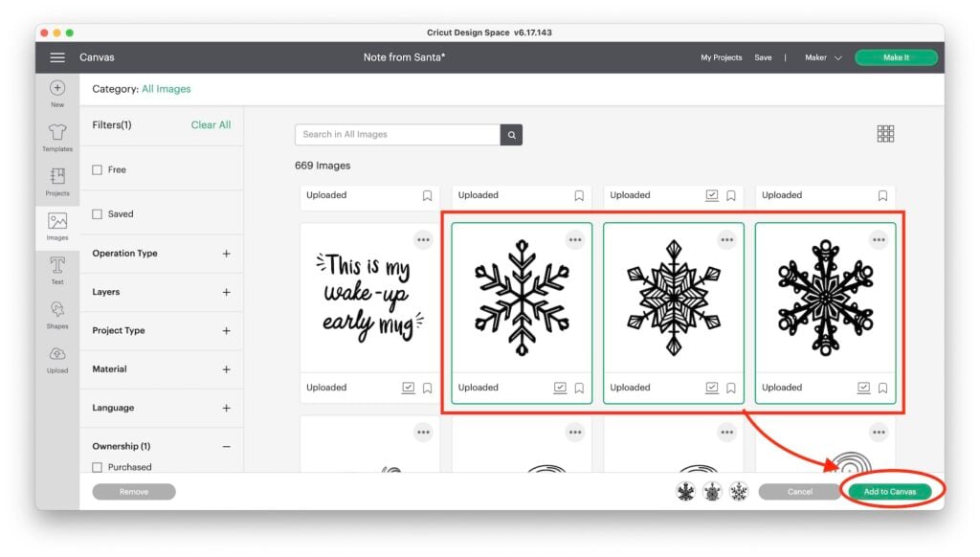980x557 pixels.
Task: Bookmark the circle-tipped snowflake image
Action: (x=883, y=389)
